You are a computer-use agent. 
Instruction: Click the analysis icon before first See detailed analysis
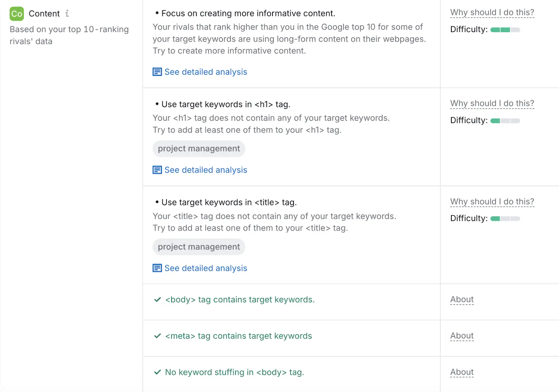tap(157, 72)
